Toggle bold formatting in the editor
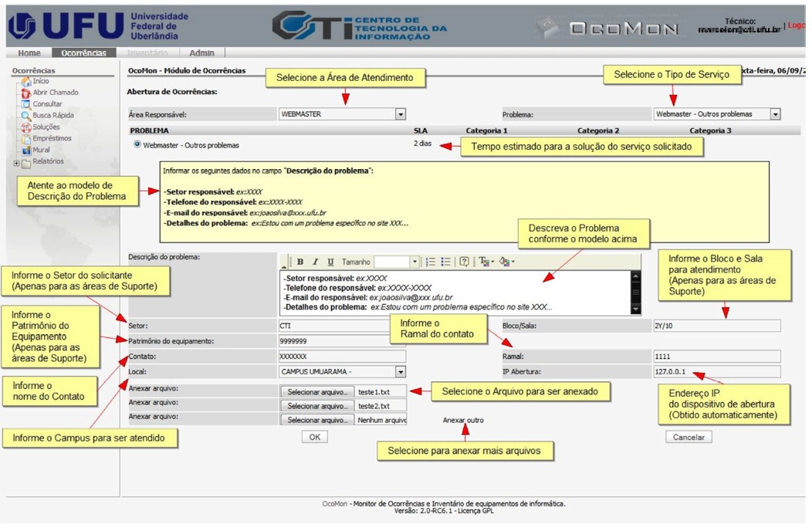Screen dimensions: 812x531 tap(300, 262)
